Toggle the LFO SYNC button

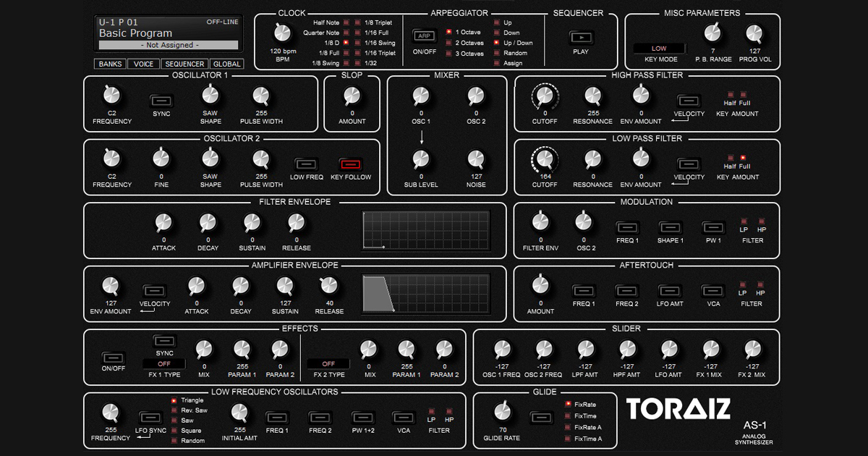pos(150,418)
